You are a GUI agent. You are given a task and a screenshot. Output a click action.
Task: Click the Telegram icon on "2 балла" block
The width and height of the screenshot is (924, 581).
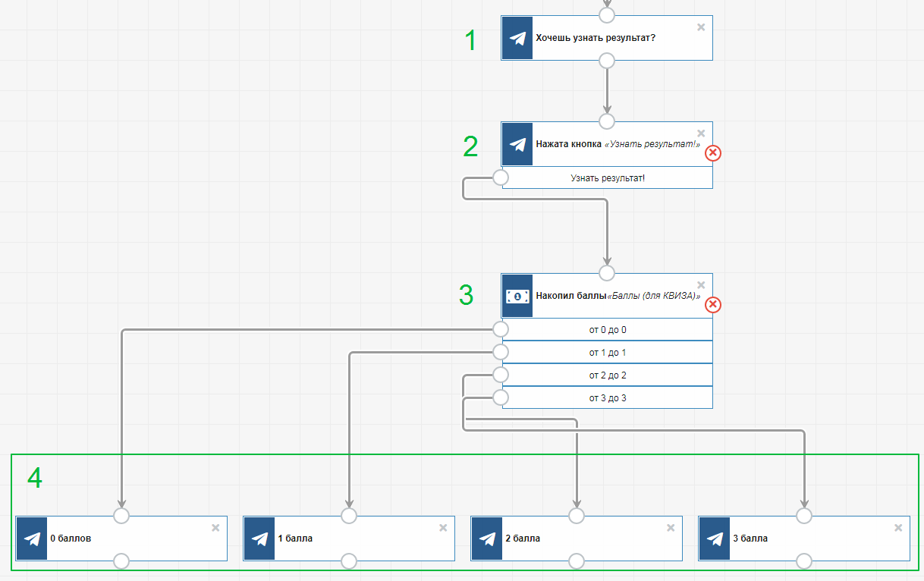click(x=487, y=539)
